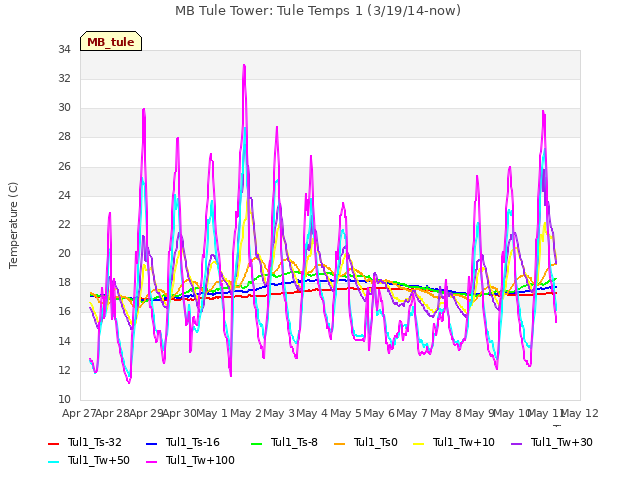The width and height of the screenshot is (640, 480).
Task: Click the 14 y-axis tick label
Action: (64, 341)
